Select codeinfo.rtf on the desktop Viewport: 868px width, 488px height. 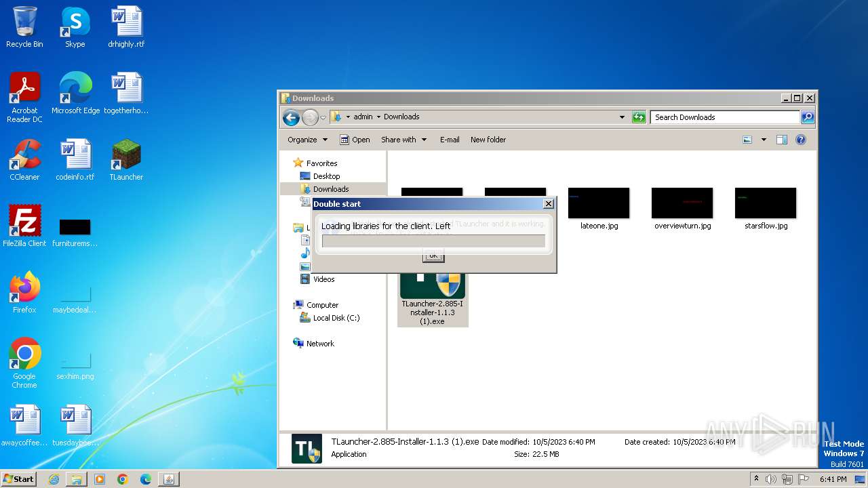75,160
